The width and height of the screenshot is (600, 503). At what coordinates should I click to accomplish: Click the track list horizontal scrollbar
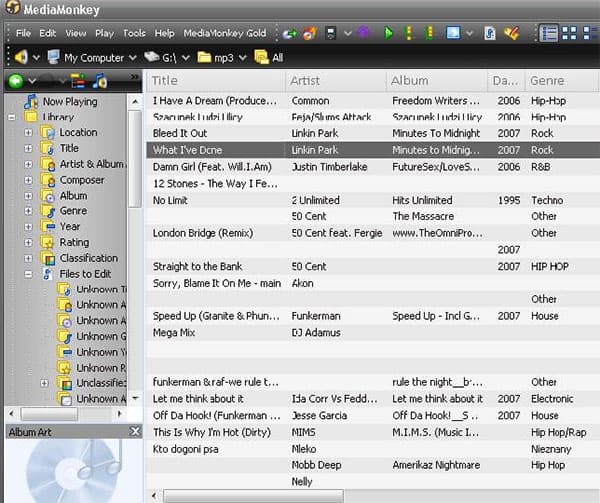(x=253, y=496)
